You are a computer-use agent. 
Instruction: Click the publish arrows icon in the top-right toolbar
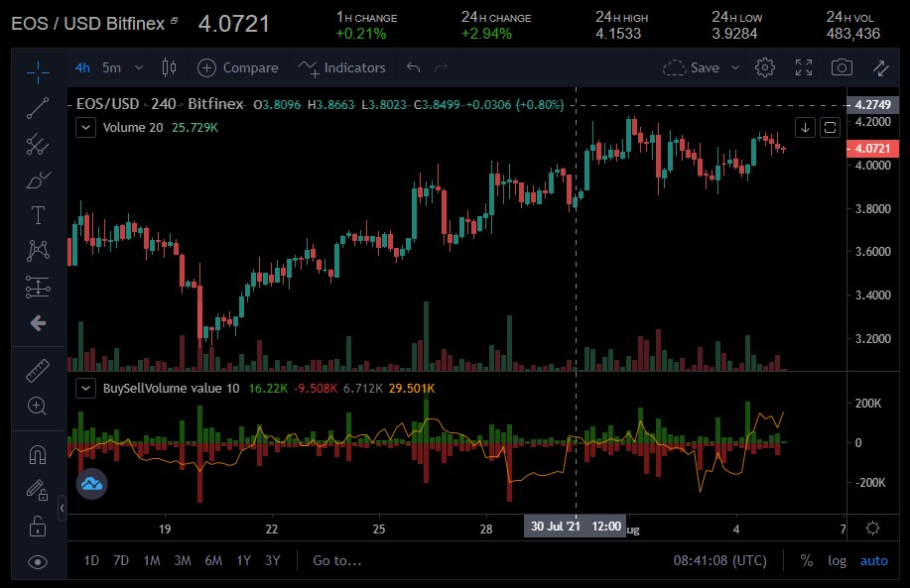point(881,67)
